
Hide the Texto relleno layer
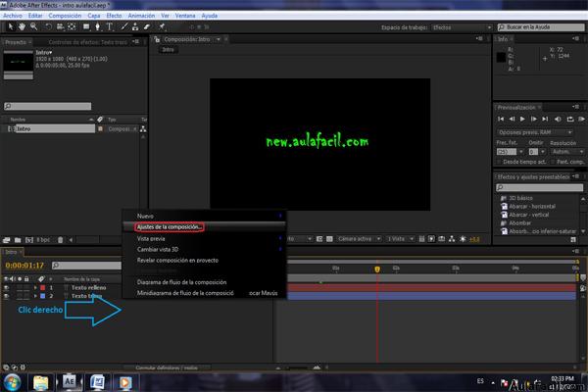point(6,288)
